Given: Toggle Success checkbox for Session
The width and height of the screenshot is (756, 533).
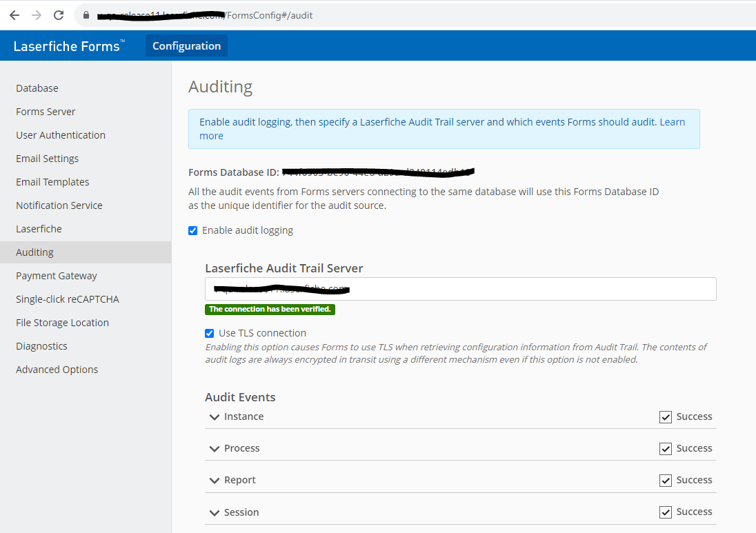Looking at the screenshot, I should (x=666, y=512).
